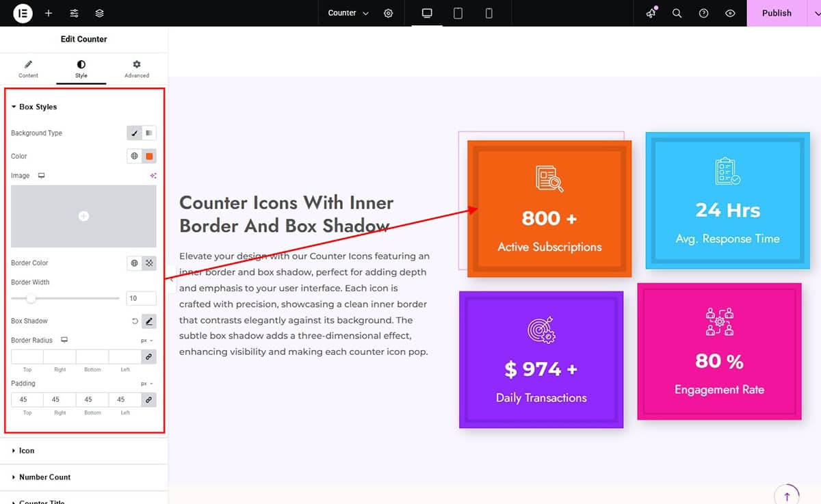Open the Counter document dropdown
The image size is (821, 504).
click(x=348, y=13)
